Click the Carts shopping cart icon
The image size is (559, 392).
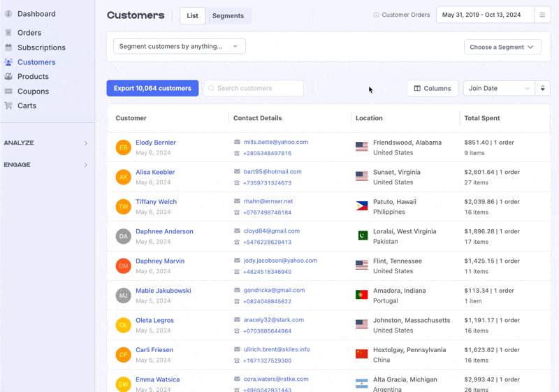pyautogui.click(x=8, y=106)
